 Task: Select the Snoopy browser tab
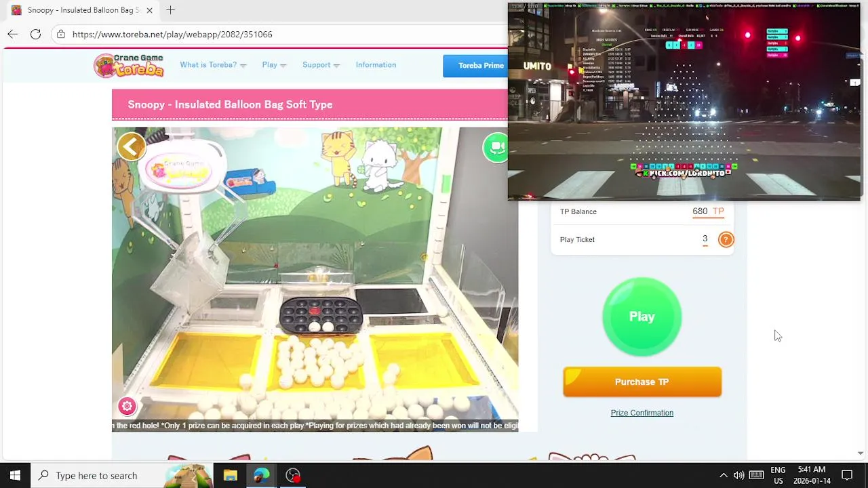pos(83,10)
